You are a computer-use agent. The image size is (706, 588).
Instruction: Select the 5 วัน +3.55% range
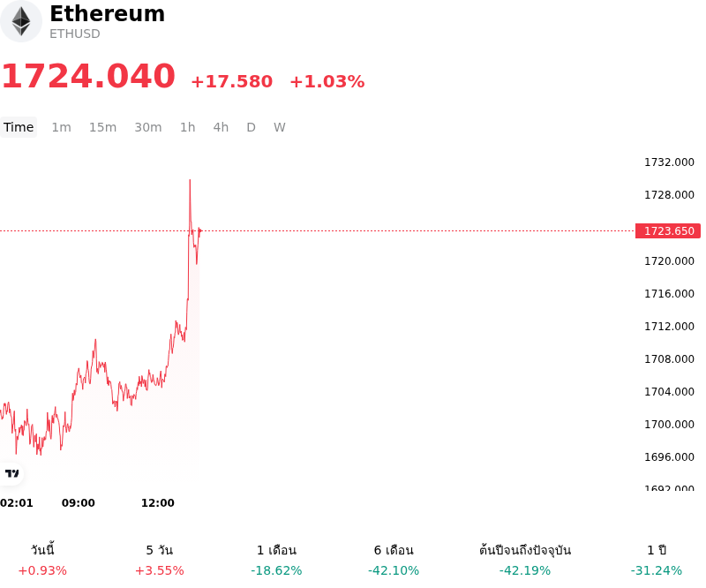[160, 560]
